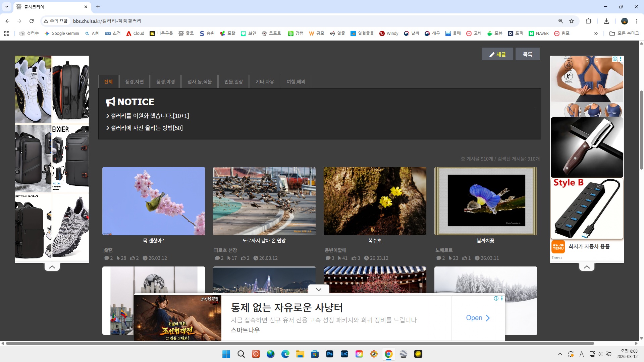Open Downloads from the browser toolbar
This screenshot has height=362, width=644.
pos(606,21)
